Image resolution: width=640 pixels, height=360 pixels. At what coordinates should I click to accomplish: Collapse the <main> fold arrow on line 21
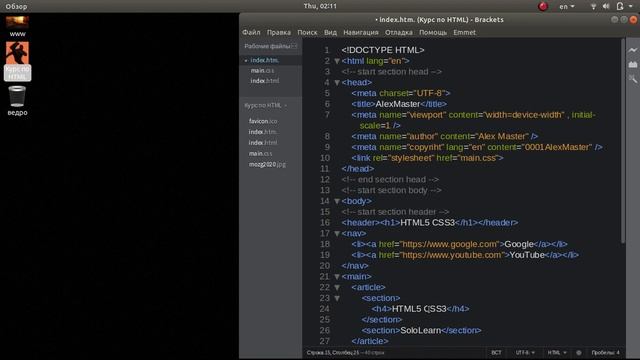coord(337,276)
